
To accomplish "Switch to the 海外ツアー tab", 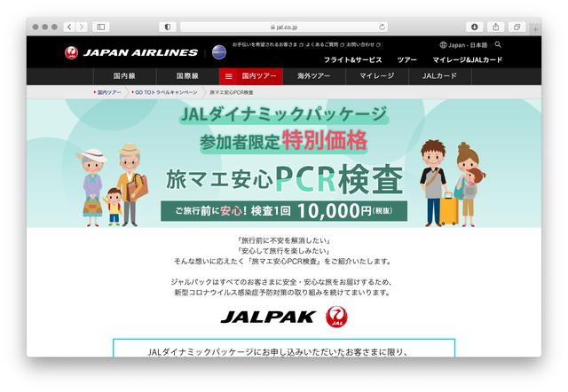I will click(x=313, y=76).
